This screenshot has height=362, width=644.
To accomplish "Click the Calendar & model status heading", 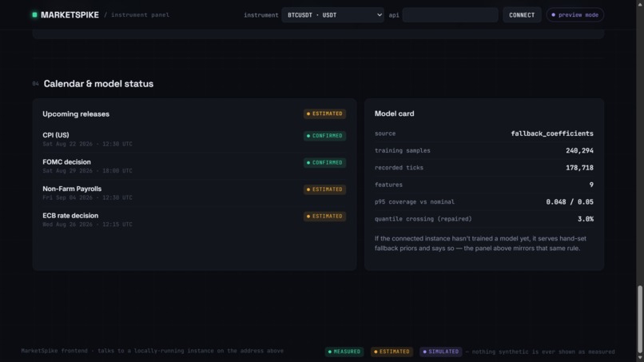I will [x=98, y=84].
